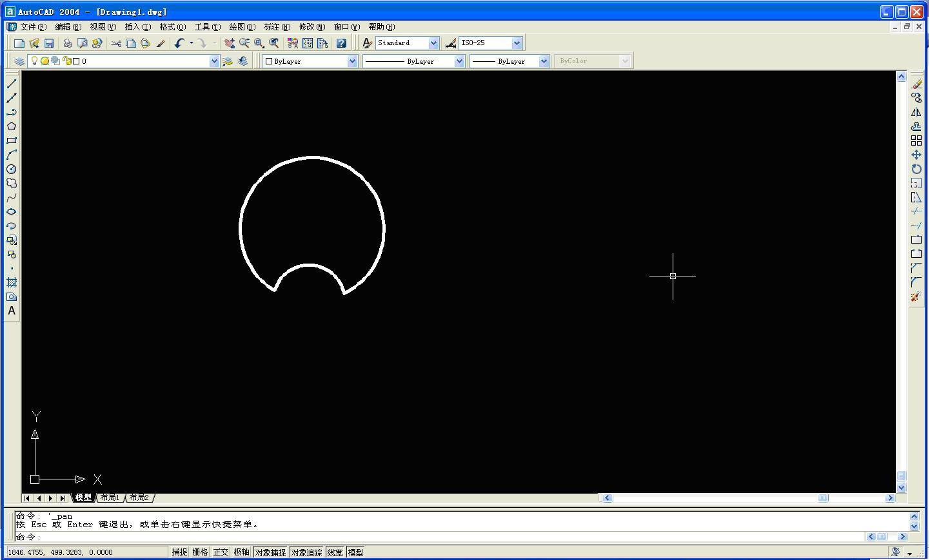This screenshot has width=930, height=560.
Task: Select the Polygon draw tool
Action: pyautogui.click(x=12, y=126)
